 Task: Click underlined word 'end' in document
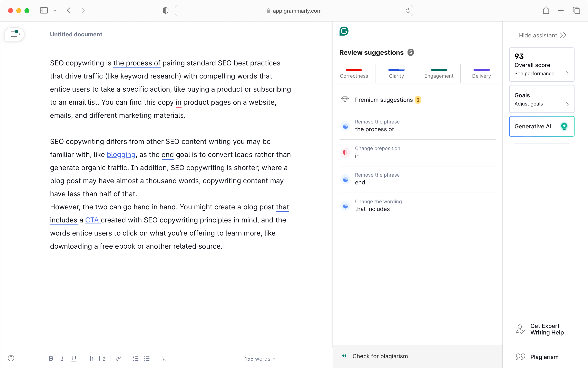(x=168, y=155)
